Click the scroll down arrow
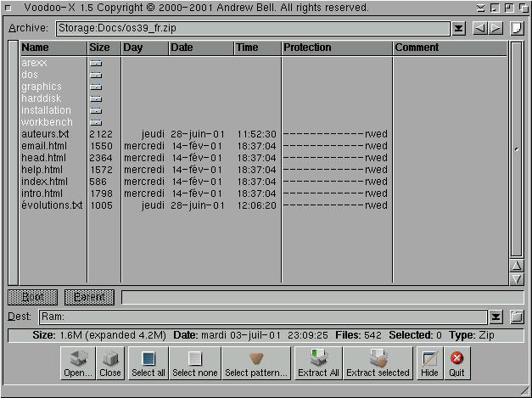Screen dimensions: 532x398 [517, 279]
